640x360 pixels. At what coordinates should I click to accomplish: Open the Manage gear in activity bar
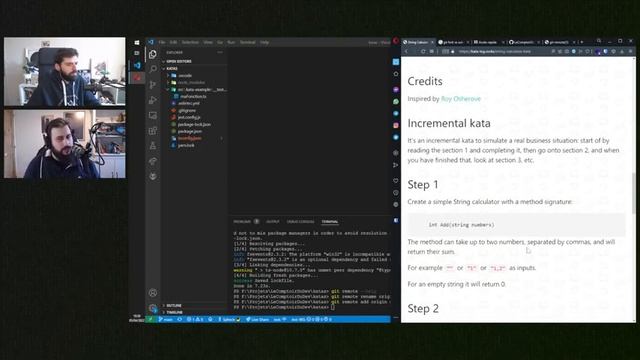[x=153, y=308]
